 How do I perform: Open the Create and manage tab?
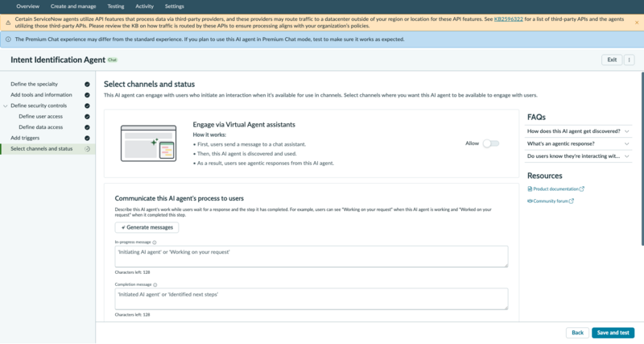click(x=73, y=6)
